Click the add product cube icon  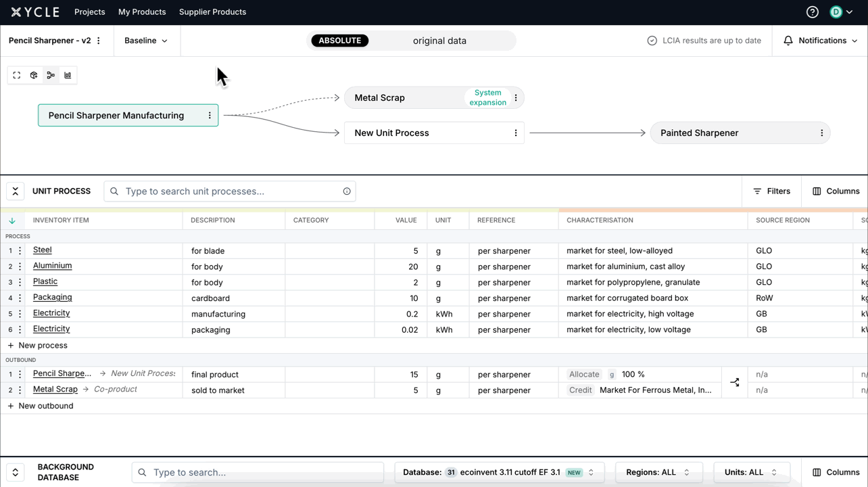[x=34, y=75]
